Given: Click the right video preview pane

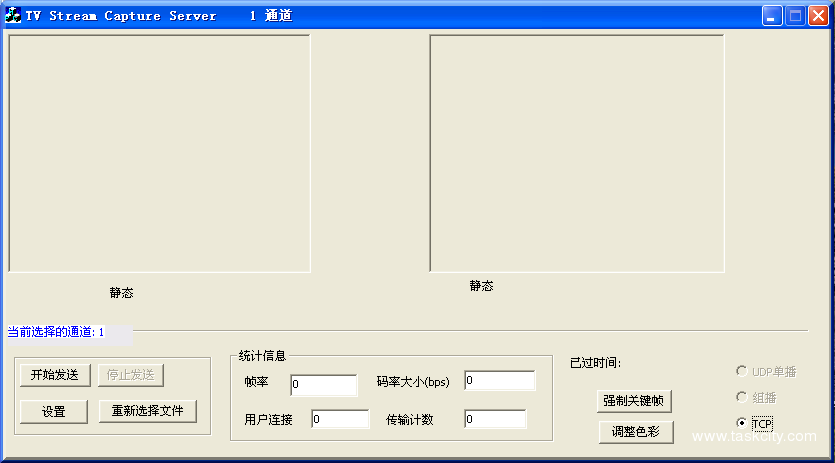Looking at the screenshot, I should tap(577, 153).
